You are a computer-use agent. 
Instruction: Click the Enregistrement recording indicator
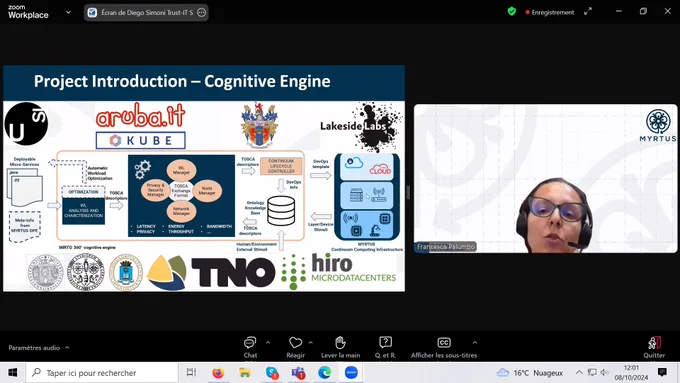tap(549, 13)
